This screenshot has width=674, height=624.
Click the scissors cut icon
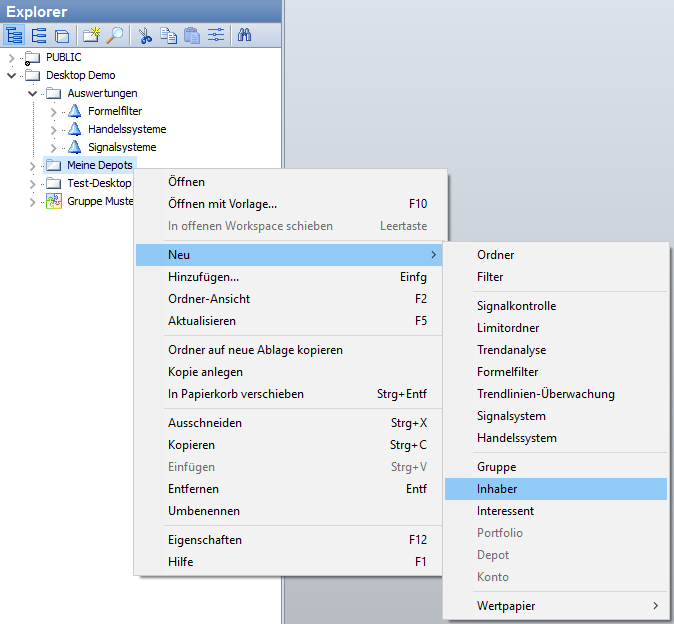point(145,36)
